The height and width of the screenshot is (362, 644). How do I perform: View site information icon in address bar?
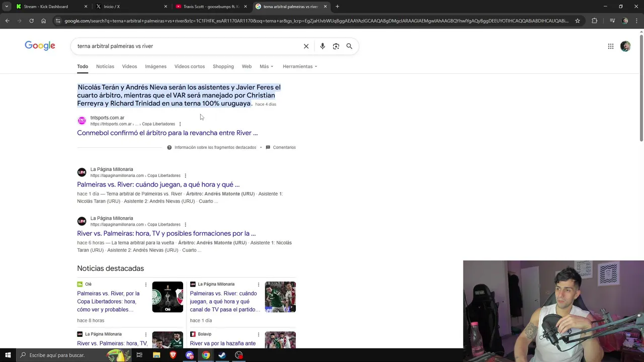[x=58, y=21]
